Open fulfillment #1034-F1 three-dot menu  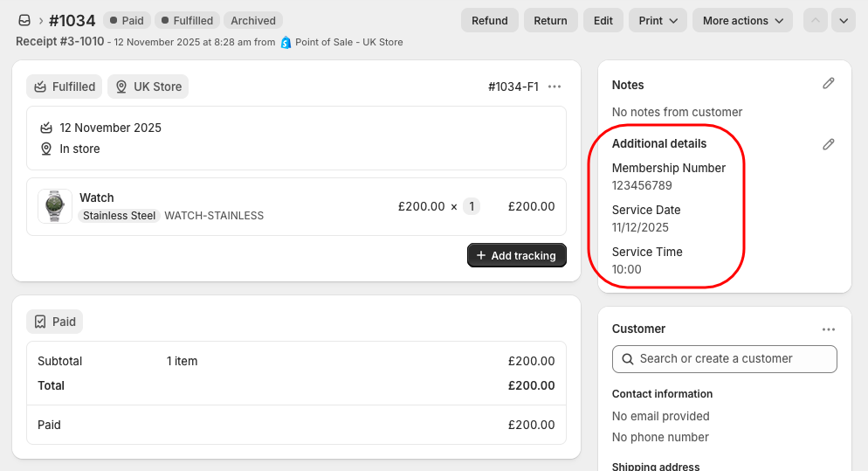pos(555,87)
